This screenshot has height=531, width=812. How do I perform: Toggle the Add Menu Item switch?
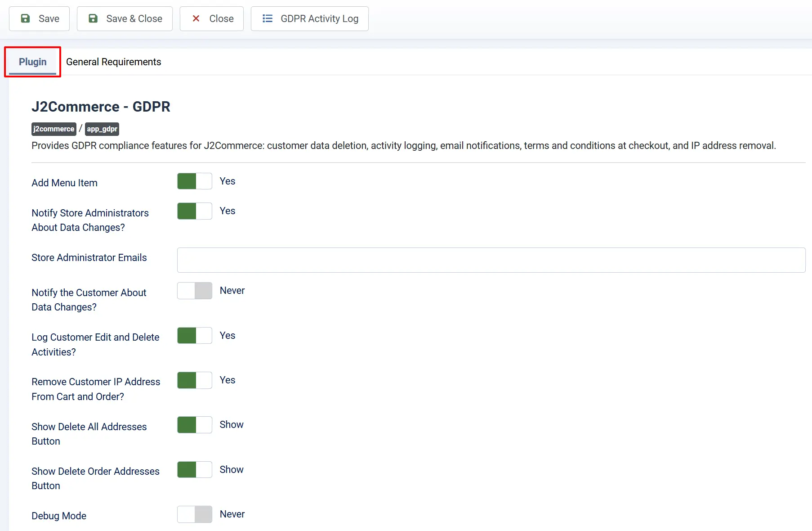(x=195, y=181)
